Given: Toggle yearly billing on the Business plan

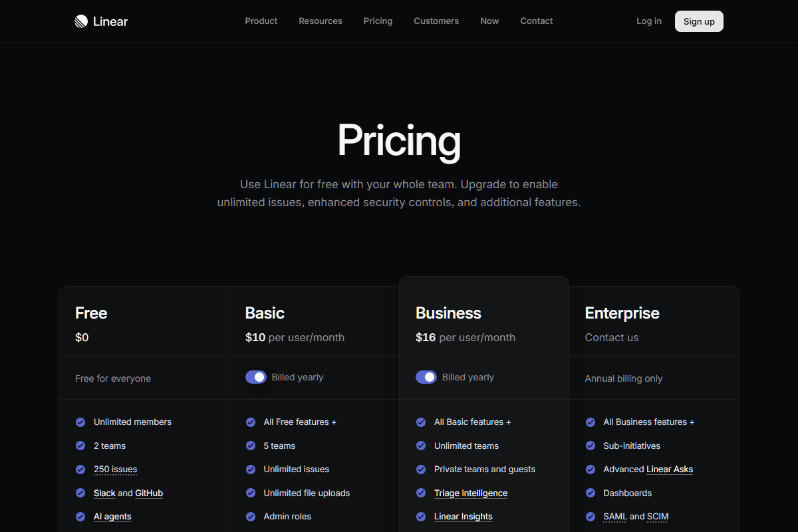Looking at the screenshot, I should pos(426,376).
